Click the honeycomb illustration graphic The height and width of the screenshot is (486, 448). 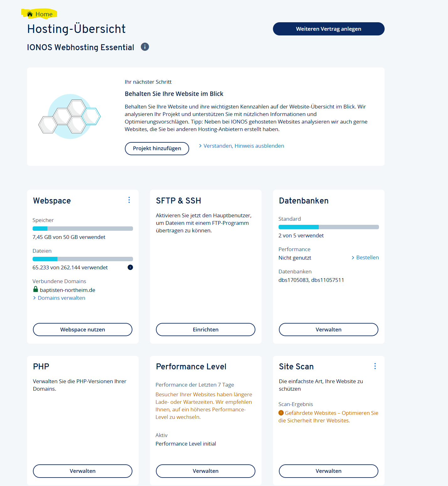[70, 117]
